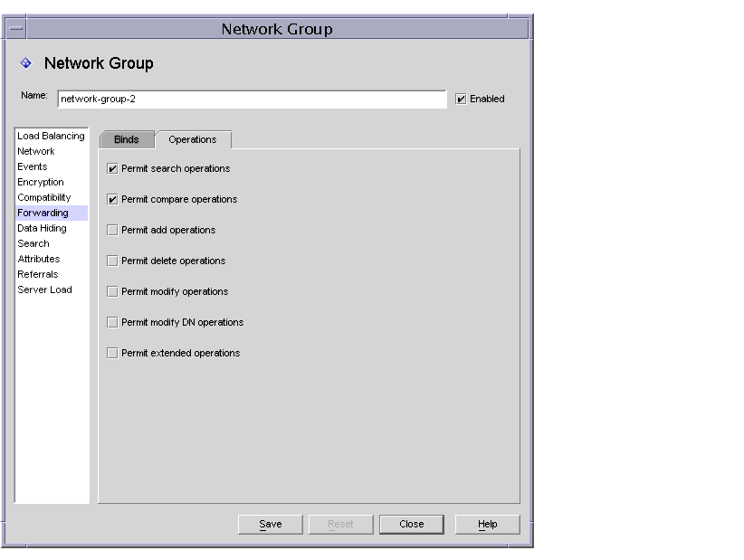Close the Network Group dialog
This screenshot has height=560, width=744.
click(412, 524)
